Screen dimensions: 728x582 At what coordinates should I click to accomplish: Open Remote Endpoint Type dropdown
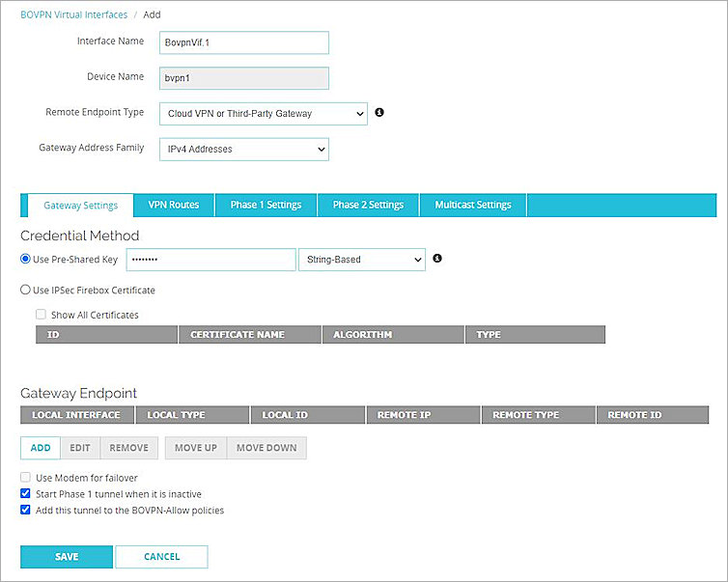point(261,114)
